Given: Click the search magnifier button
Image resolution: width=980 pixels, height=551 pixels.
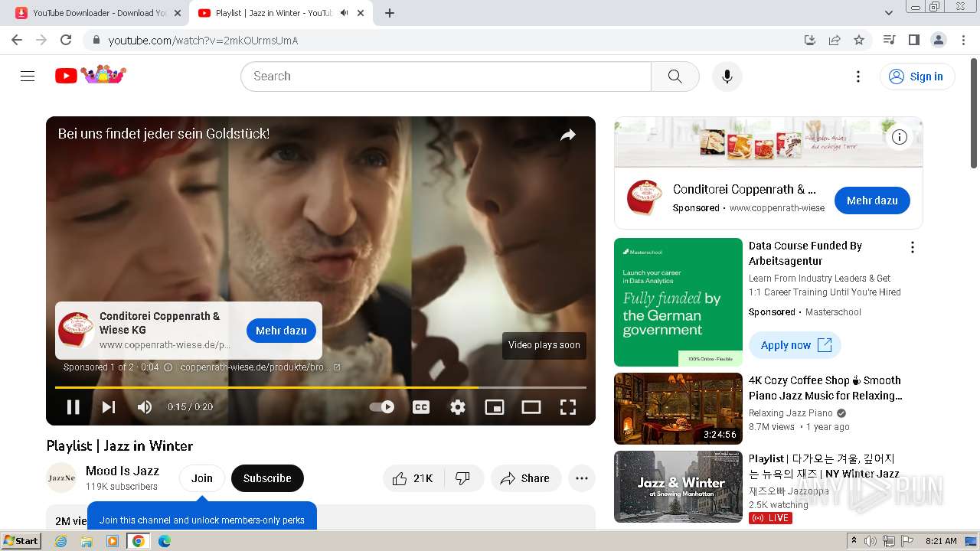Looking at the screenshot, I should coord(675,77).
